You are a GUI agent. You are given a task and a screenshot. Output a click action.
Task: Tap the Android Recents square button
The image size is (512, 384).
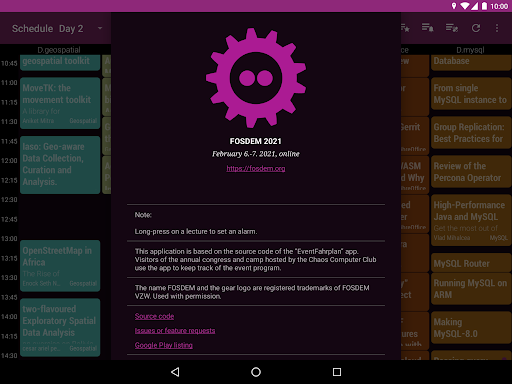tap(337, 372)
